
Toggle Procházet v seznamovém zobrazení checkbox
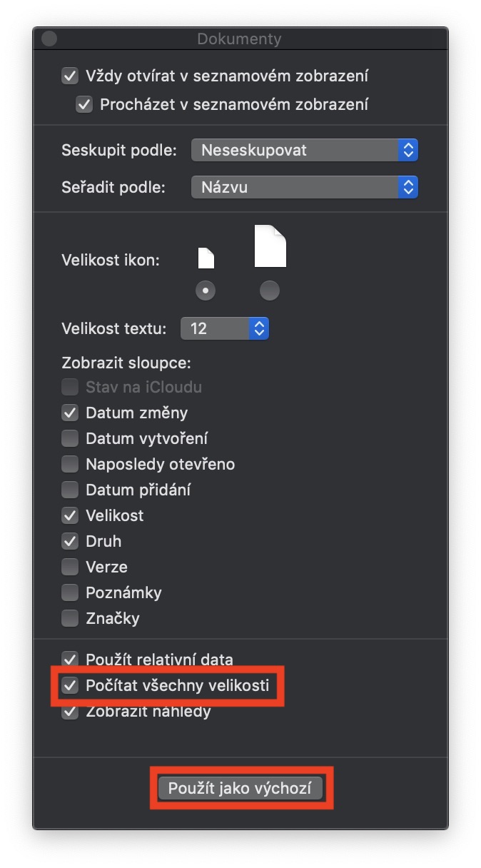click(84, 105)
